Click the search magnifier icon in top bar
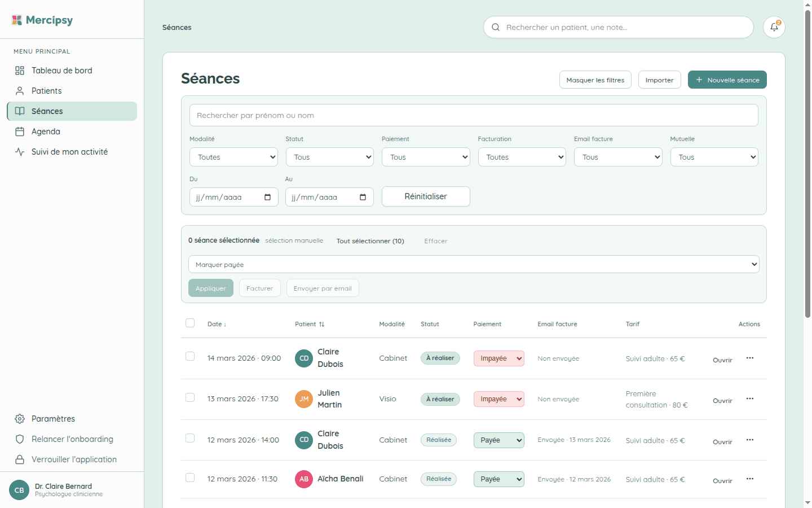The width and height of the screenshot is (812, 508). (x=496, y=27)
